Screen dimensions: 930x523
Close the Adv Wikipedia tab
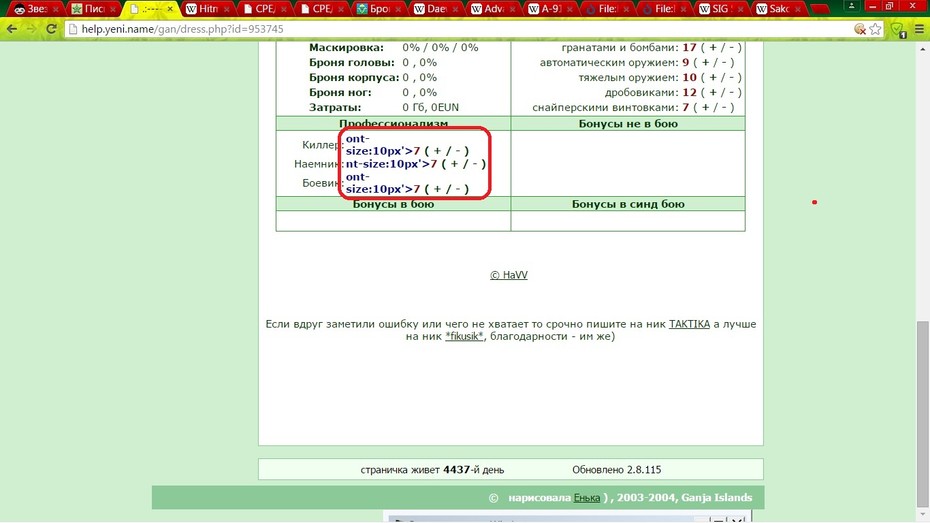tap(512, 9)
